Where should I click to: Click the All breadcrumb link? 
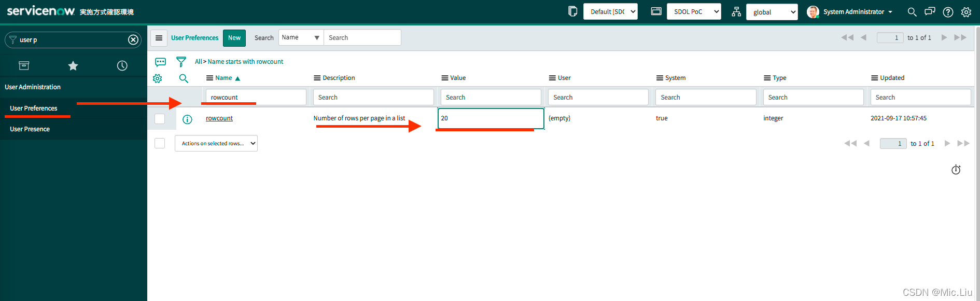(198, 62)
